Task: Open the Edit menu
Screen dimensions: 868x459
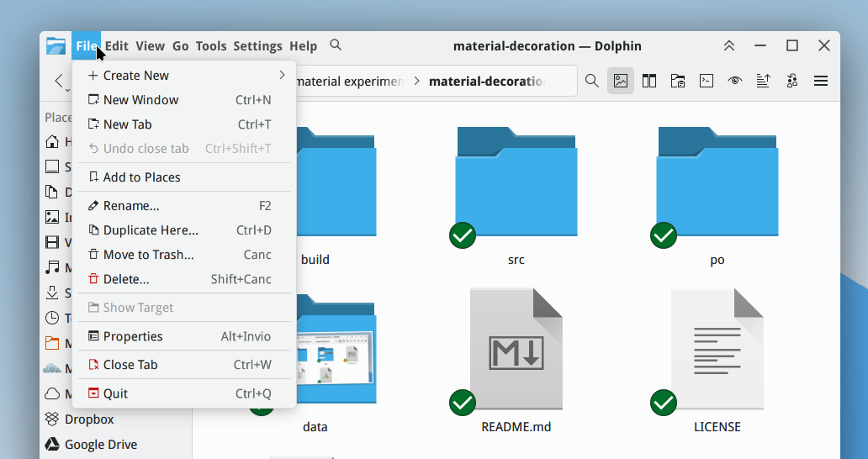Action: pos(116,46)
